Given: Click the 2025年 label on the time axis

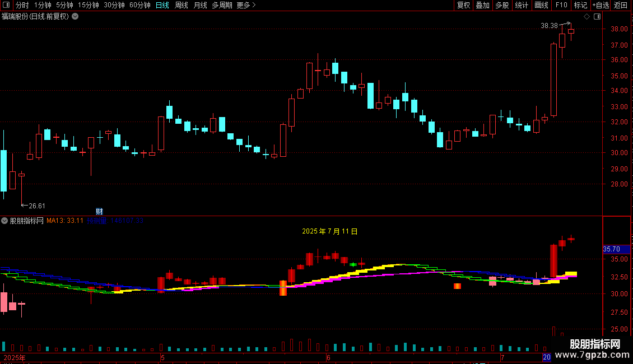Looking at the screenshot, I should point(15,357).
